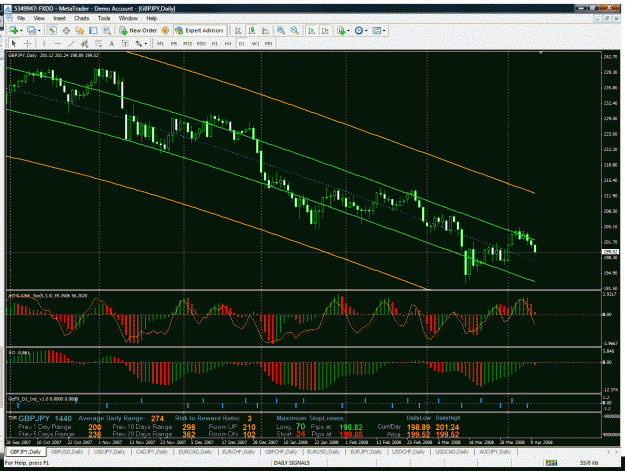Open the New Chart toolbar icon
625x471 pixels.
click(13, 31)
